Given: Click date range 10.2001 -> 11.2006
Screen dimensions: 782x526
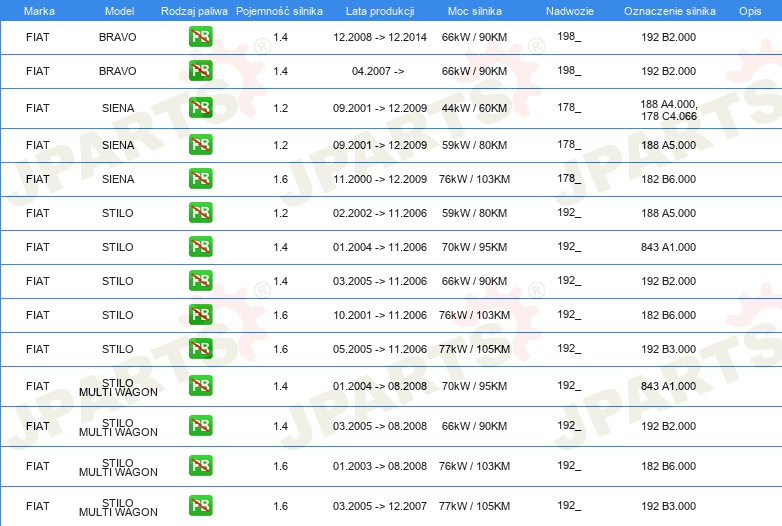Looking at the screenshot, I should click(380, 315).
